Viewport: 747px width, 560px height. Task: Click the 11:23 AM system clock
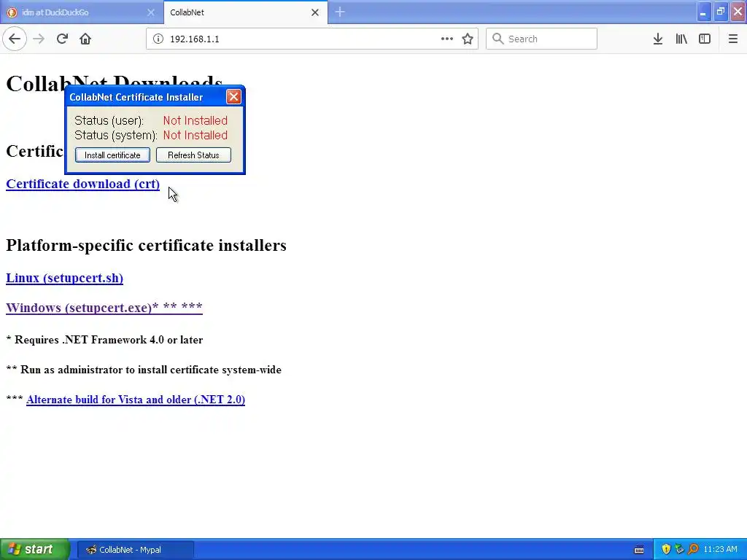pos(720,550)
